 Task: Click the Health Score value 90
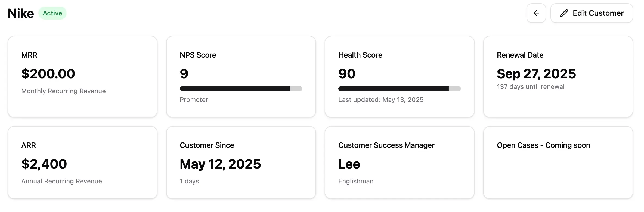coord(347,74)
